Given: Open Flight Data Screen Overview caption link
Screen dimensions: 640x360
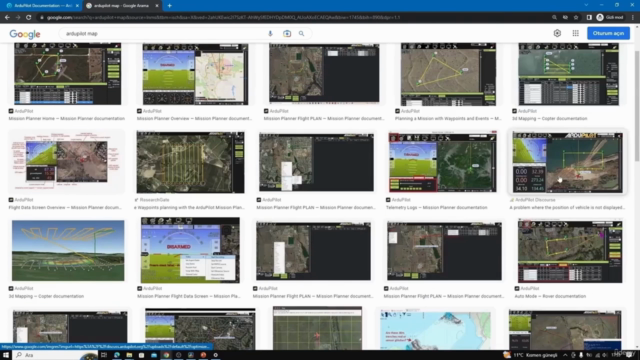Looking at the screenshot, I should (x=65, y=207).
